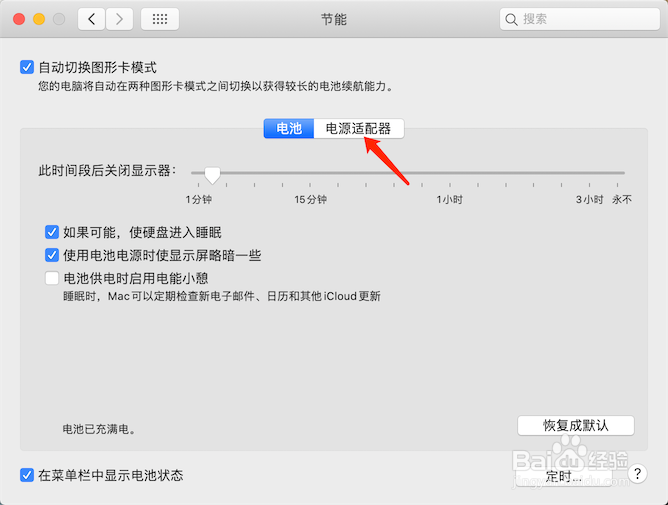This screenshot has height=505, width=668.
Task: Click the 电池已充满电 status text
Action: 99,429
